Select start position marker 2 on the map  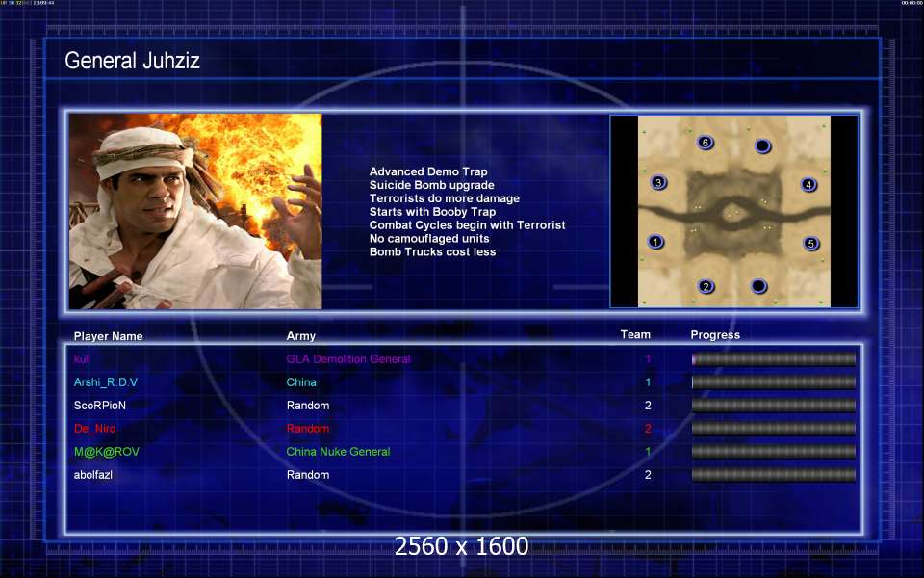[706, 287]
